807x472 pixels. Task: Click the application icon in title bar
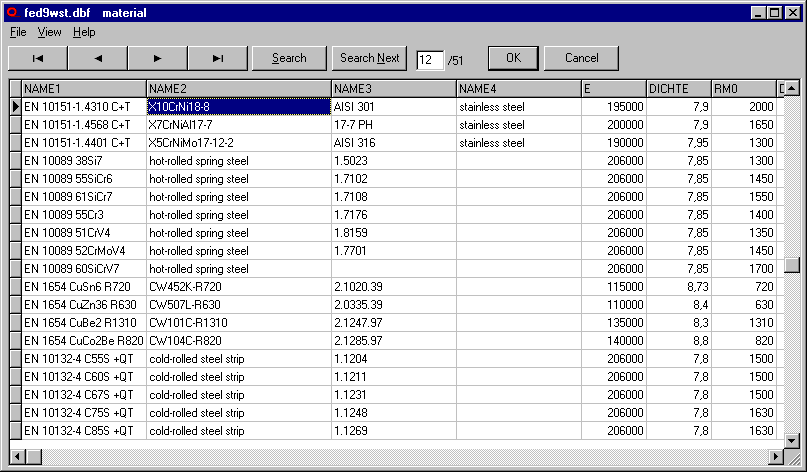11,12
